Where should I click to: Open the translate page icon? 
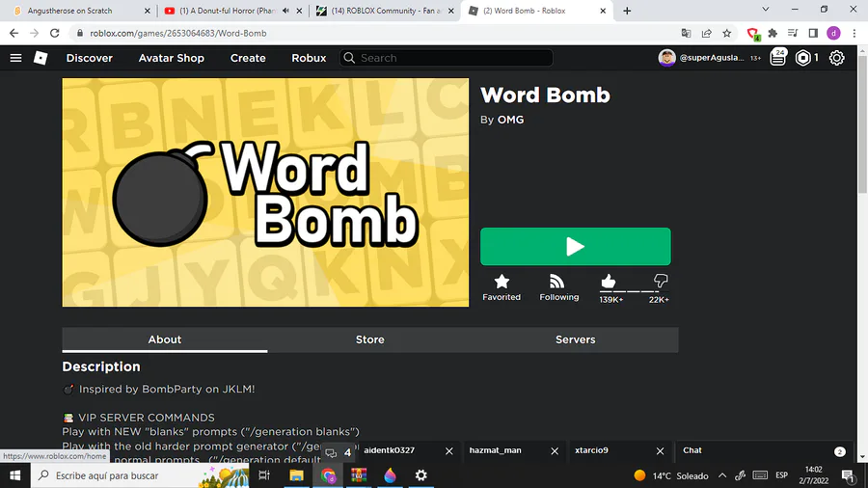pos(686,33)
